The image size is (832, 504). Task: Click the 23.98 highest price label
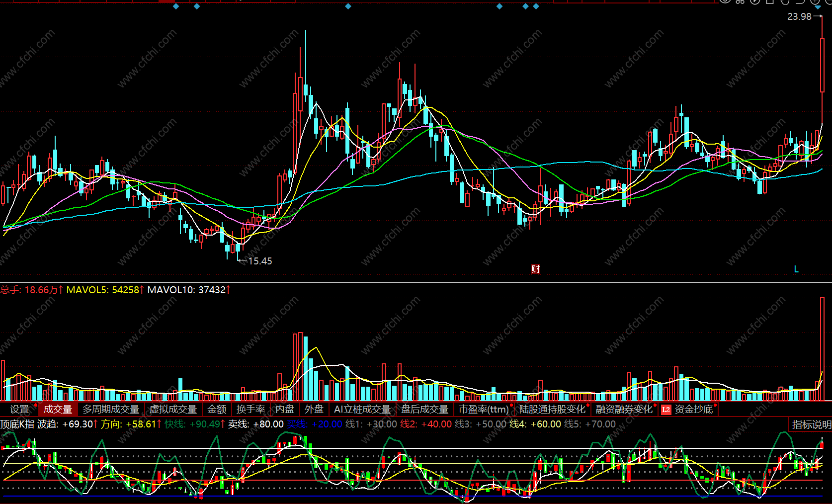pos(799,16)
